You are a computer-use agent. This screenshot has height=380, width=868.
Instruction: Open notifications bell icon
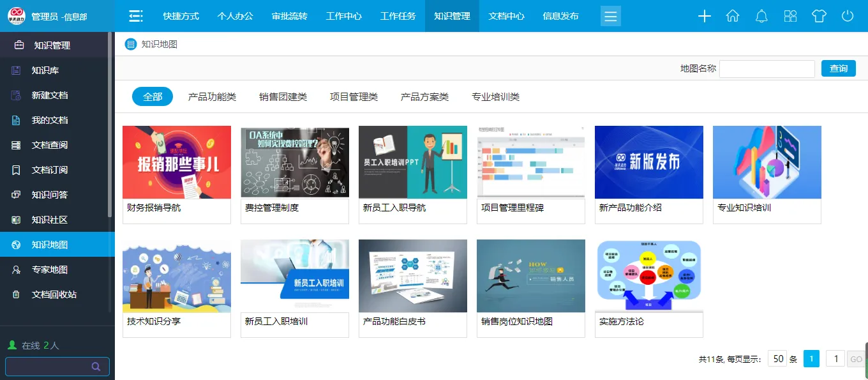click(x=761, y=17)
